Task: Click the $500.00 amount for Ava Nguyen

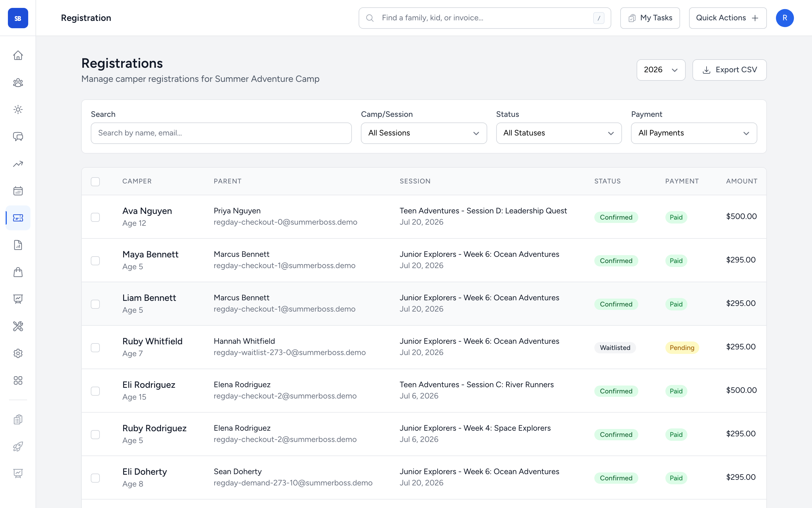Action: click(741, 216)
